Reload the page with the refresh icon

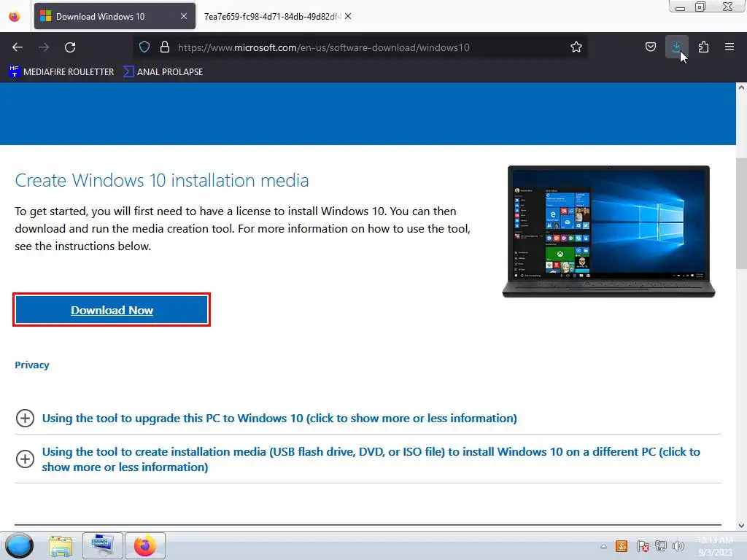70,47
